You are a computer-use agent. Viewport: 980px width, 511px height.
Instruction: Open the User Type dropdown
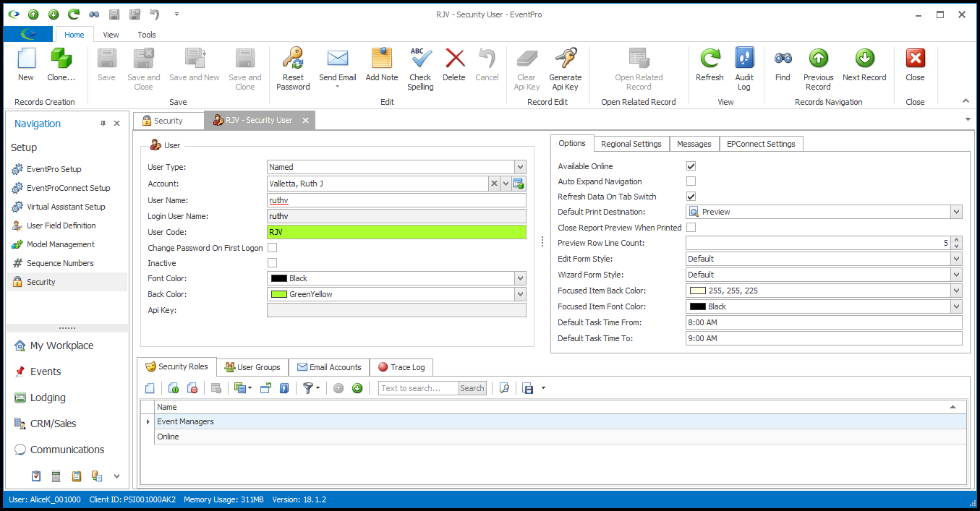520,167
